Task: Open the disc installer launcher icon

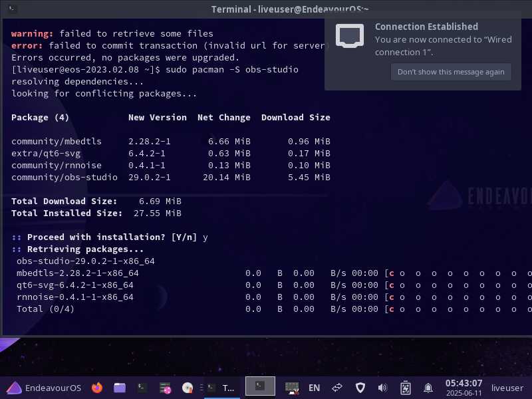Action: click(x=188, y=388)
